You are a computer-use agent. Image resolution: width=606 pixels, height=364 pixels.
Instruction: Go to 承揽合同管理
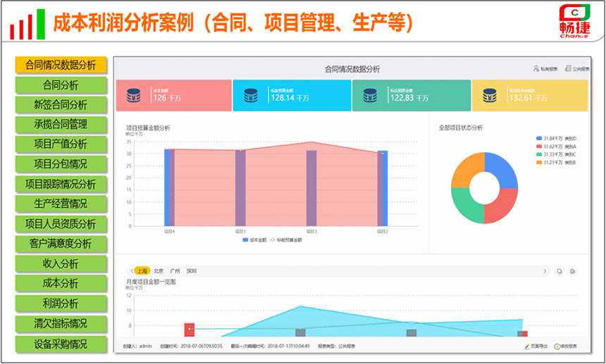tap(61, 125)
